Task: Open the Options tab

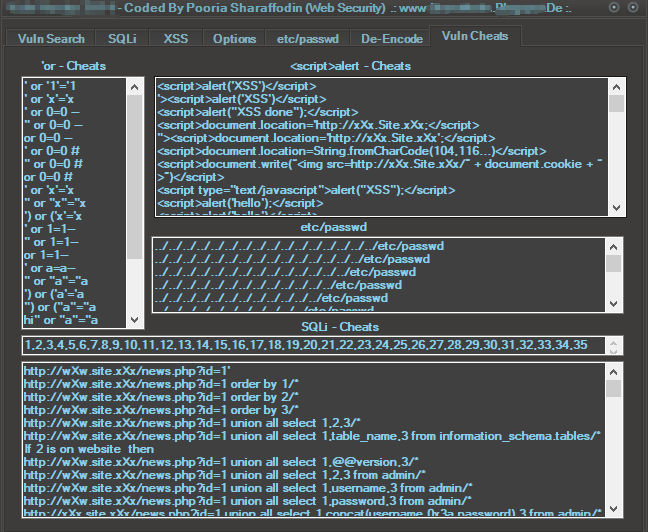Action: click(x=234, y=38)
